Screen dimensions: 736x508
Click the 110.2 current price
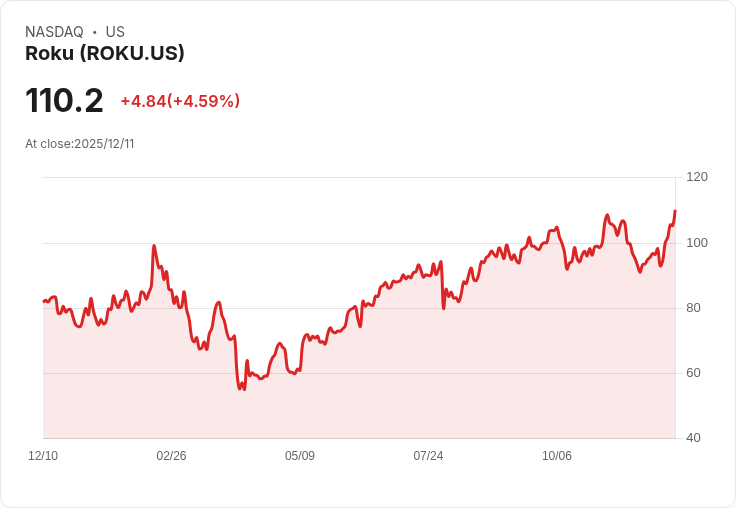pyautogui.click(x=64, y=101)
